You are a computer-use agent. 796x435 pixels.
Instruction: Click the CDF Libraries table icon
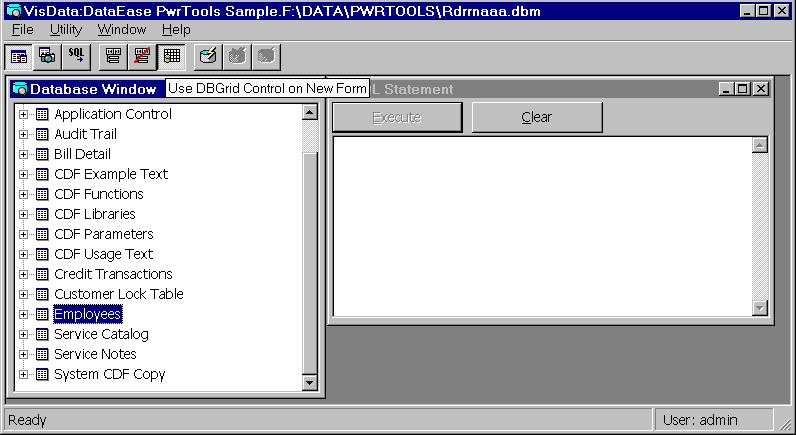tap(43, 215)
